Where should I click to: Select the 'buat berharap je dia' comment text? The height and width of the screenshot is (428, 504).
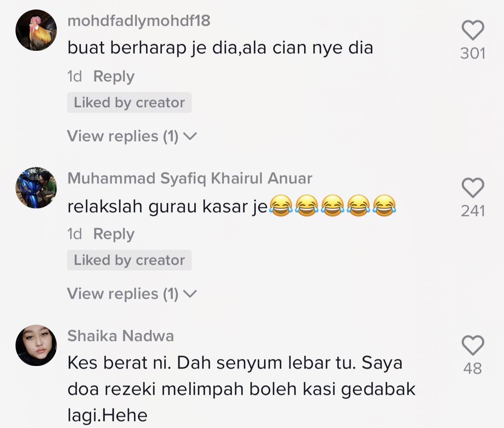click(x=220, y=48)
